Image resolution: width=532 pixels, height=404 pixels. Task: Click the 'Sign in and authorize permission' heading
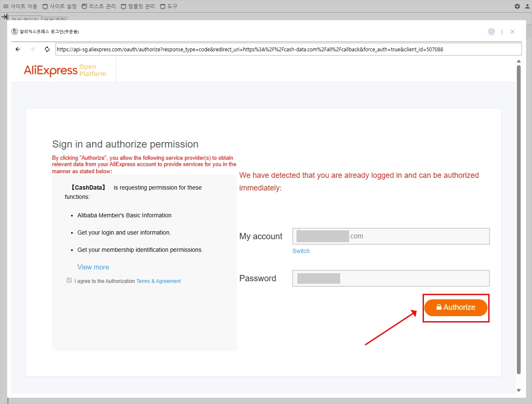[x=125, y=144]
